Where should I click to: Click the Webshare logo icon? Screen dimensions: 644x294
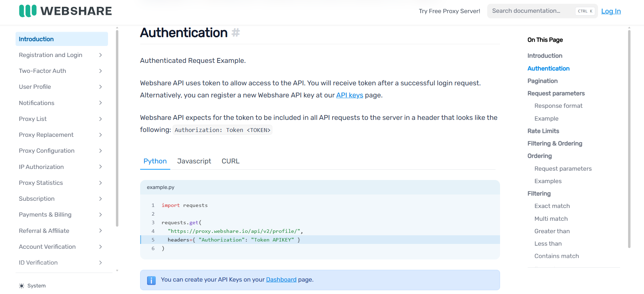(x=28, y=11)
